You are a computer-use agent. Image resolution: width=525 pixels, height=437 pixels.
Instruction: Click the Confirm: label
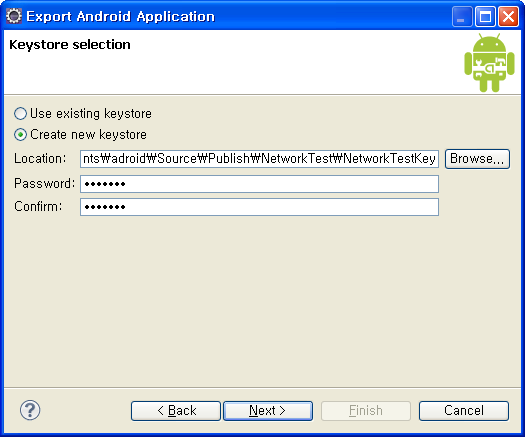(38, 207)
